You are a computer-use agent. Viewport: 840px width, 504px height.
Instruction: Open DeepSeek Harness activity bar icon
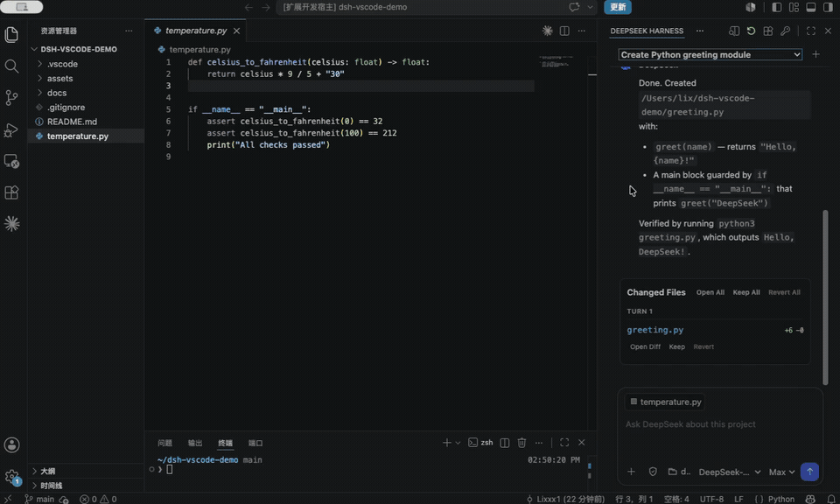click(11, 224)
